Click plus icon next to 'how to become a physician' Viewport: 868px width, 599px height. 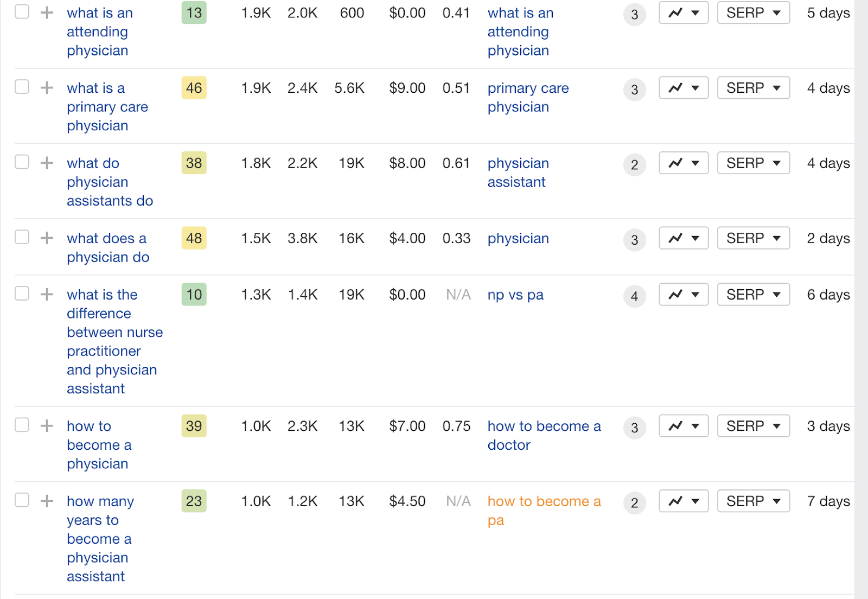pyautogui.click(x=47, y=426)
